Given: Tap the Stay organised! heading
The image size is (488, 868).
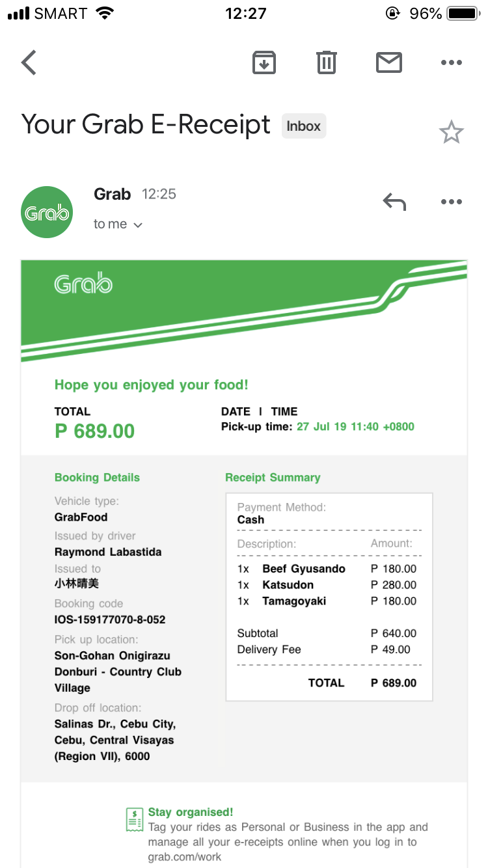Looking at the screenshot, I should pyautogui.click(x=190, y=812).
